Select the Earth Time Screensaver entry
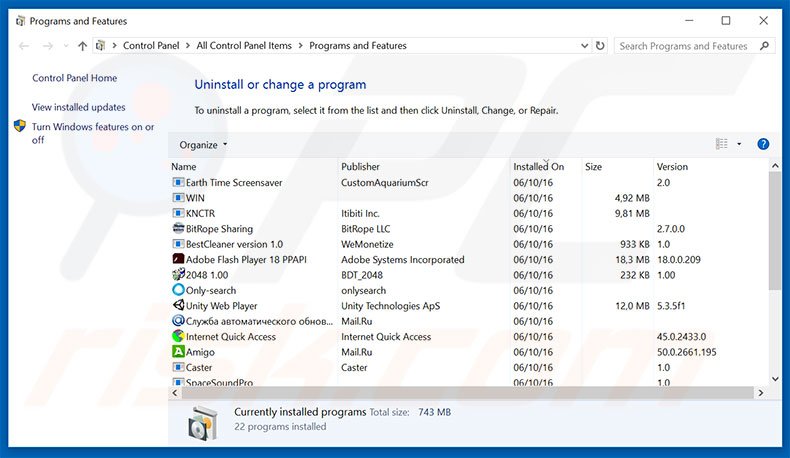Image resolution: width=790 pixels, height=458 pixels. click(234, 182)
